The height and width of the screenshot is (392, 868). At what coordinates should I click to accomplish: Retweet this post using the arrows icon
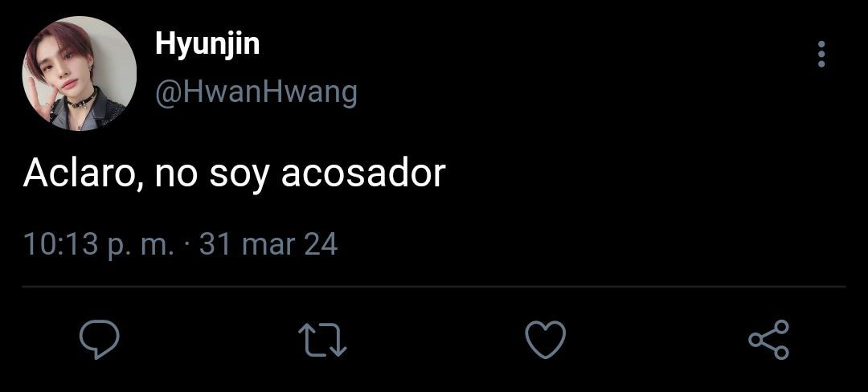click(x=322, y=340)
